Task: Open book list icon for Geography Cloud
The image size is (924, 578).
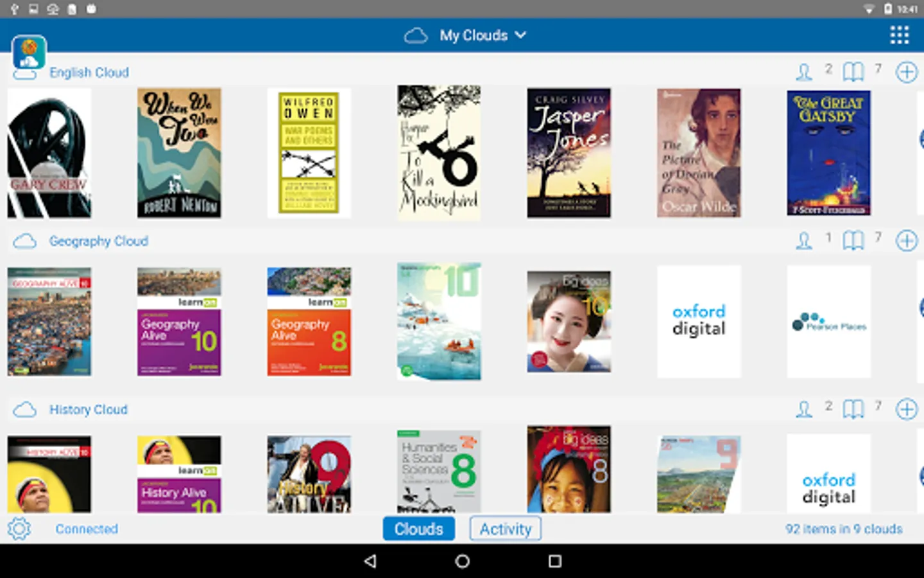Action: click(x=853, y=241)
